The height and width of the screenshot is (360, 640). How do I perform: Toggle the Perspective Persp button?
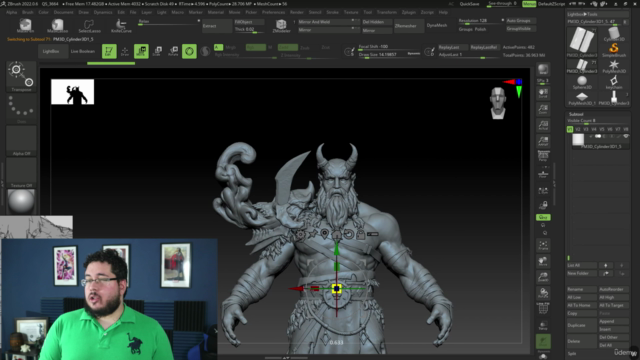pos(543,156)
